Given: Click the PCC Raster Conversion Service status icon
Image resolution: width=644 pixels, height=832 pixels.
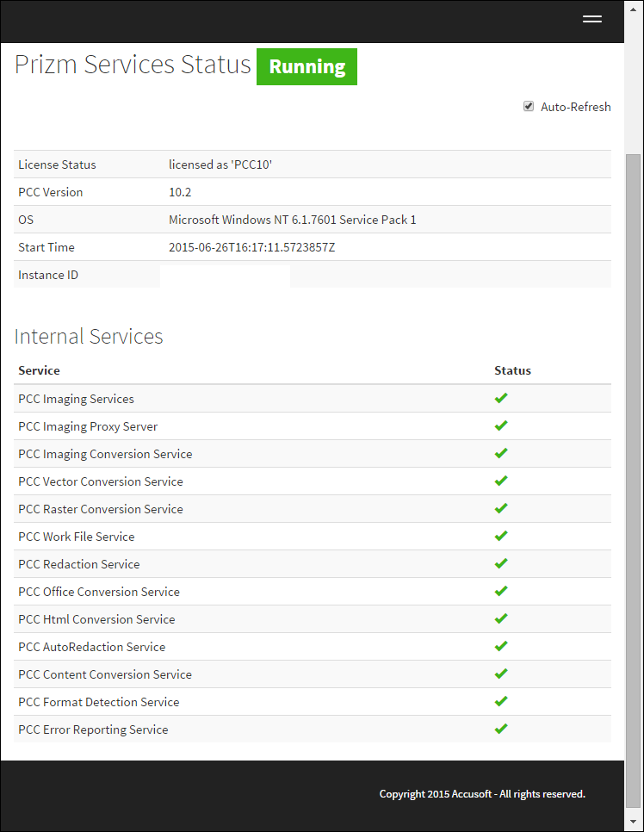Looking at the screenshot, I should click(x=501, y=508).
